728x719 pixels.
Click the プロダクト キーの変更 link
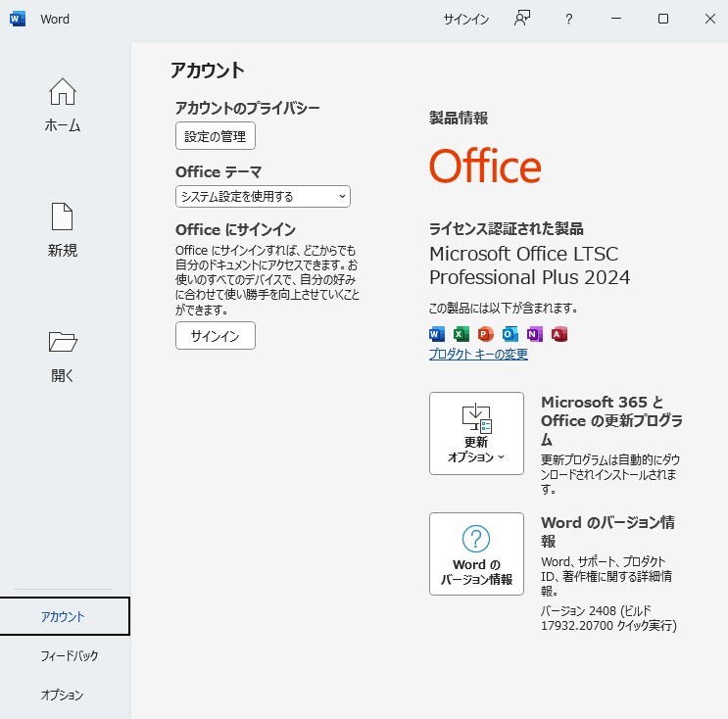pos(478,355)
